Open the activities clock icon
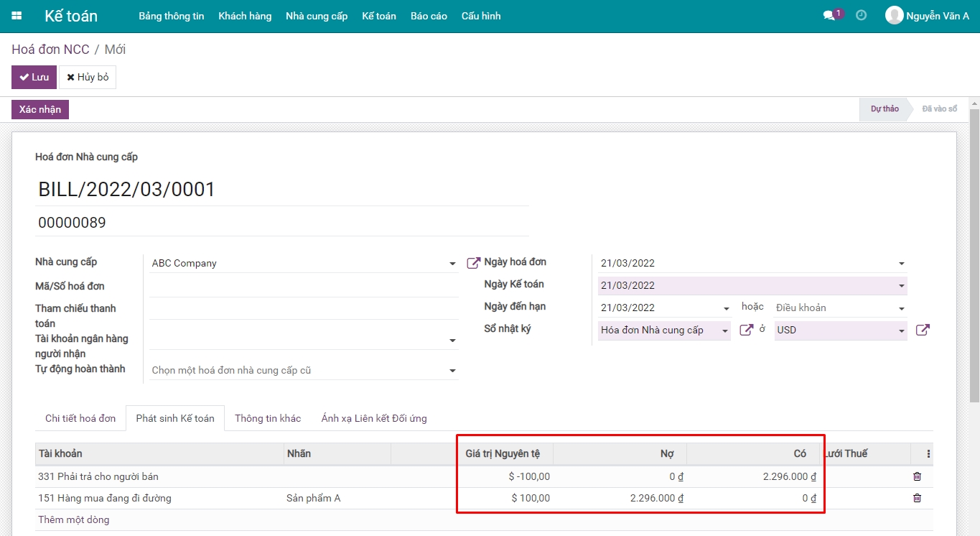The height and width of the screenshot is (536, 980). [x=861, y=15]
